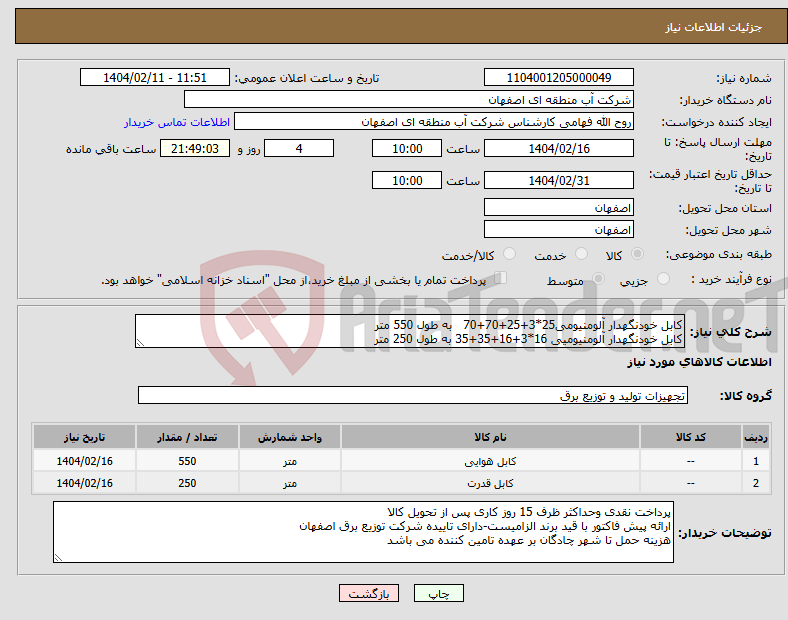Click the ردیف column header

756,437
